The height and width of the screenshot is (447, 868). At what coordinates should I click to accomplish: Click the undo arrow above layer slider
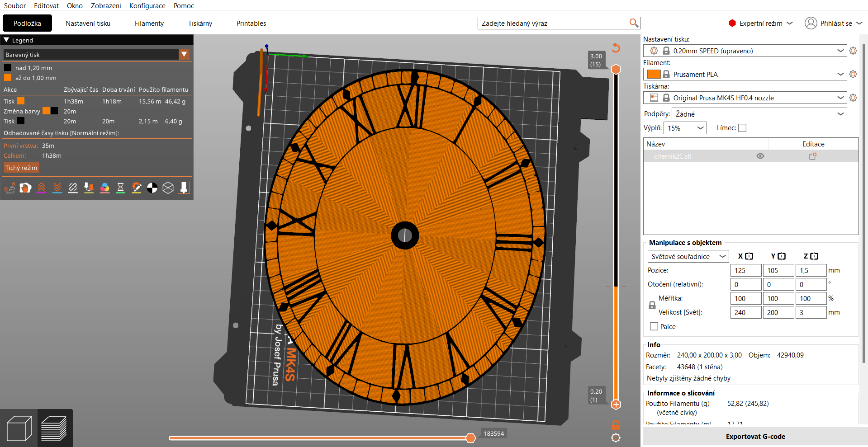616,48
